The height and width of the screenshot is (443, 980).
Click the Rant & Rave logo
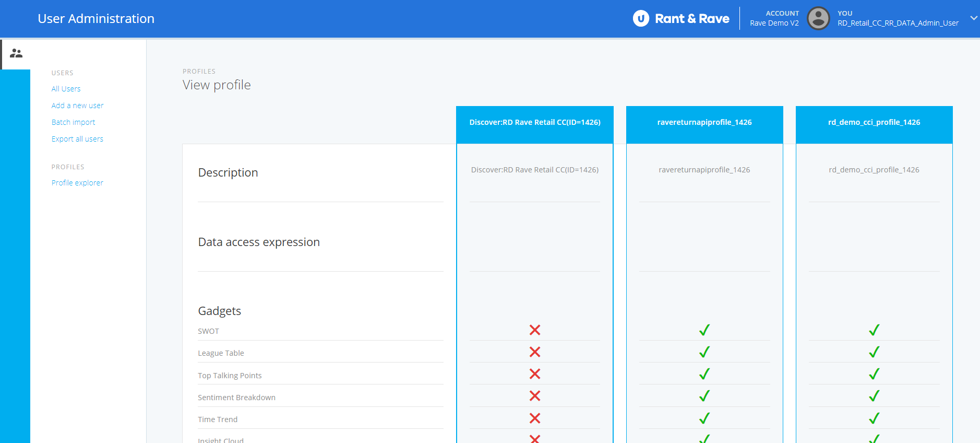[681, 19]
